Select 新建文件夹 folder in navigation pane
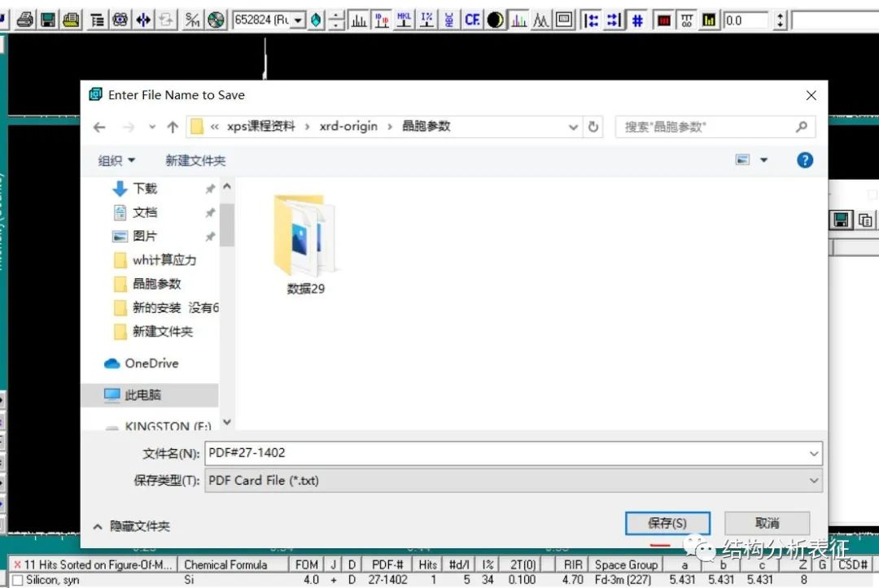 click(163, 332)
